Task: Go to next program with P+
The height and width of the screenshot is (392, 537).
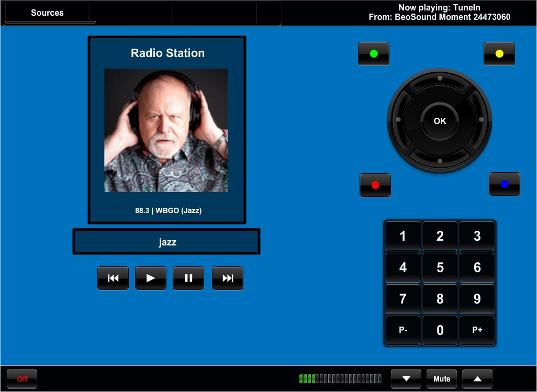Action: 477,330
